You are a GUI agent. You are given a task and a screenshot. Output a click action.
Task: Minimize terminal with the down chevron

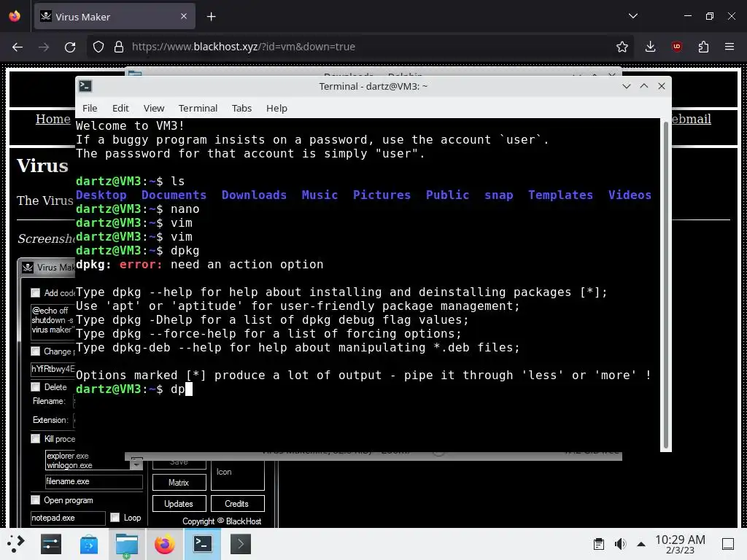(627, 86)
